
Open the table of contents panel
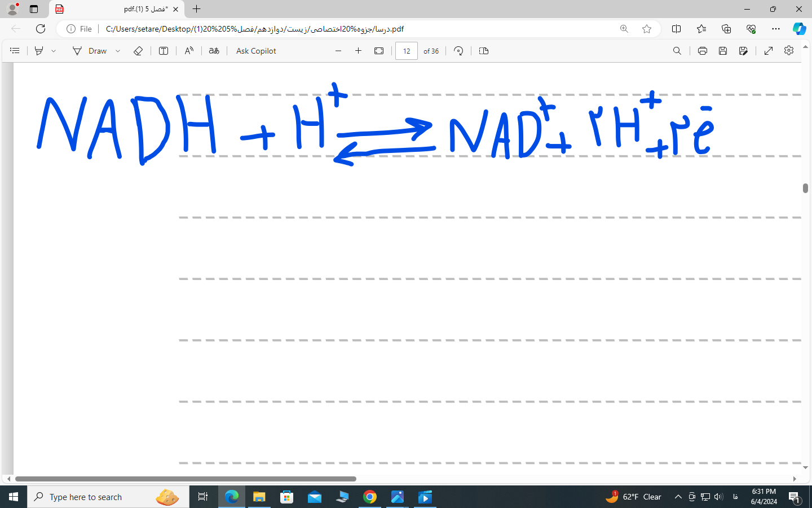pos(15,51)
